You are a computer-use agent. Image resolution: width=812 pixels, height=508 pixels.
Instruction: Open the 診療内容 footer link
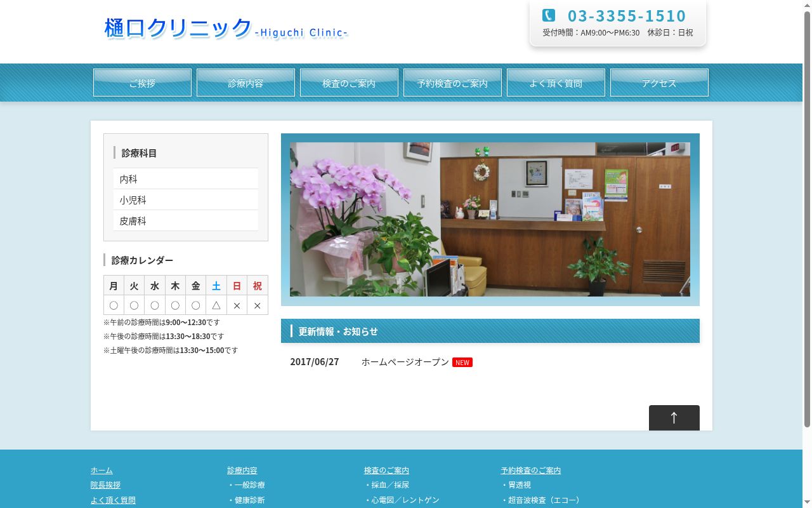pyautogui.click(x=242, y=471)
